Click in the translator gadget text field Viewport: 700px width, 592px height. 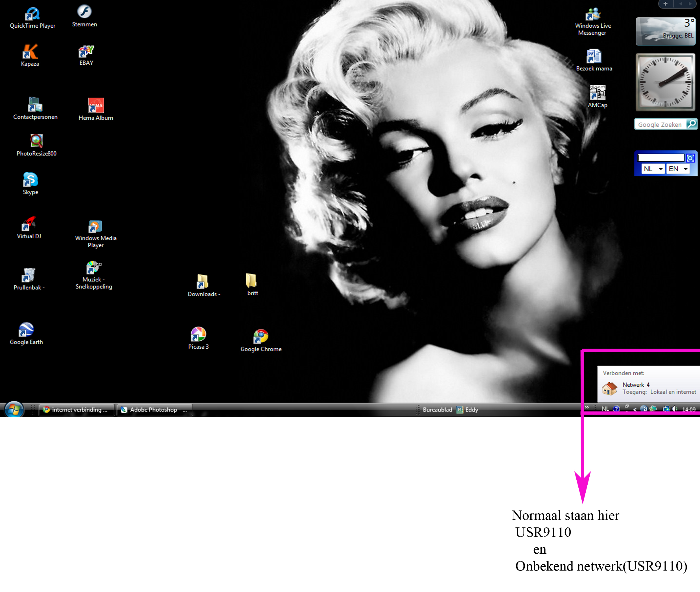[661, 158]
